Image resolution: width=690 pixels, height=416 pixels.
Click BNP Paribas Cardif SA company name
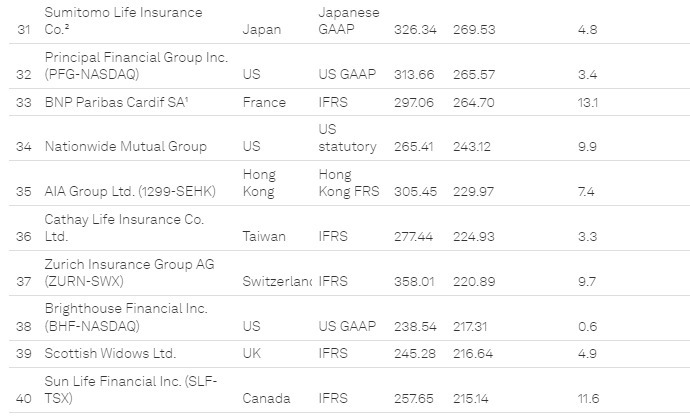tap(123, 102)
